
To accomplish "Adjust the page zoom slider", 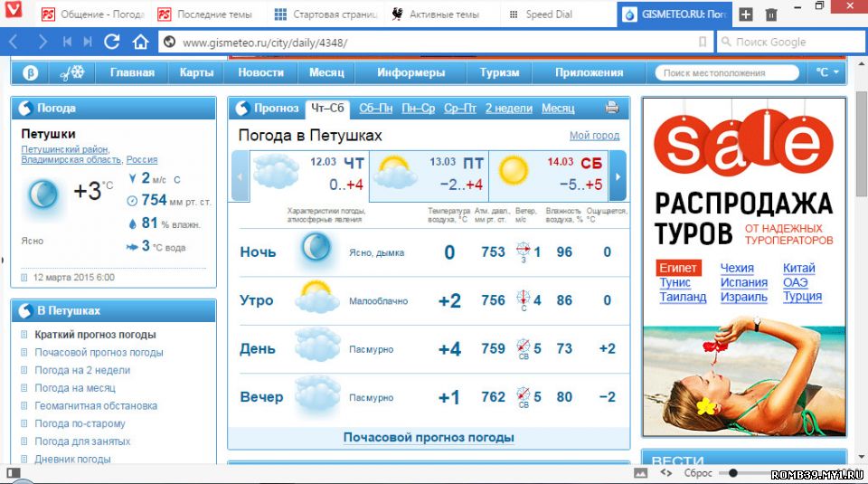I will [733, 472].
